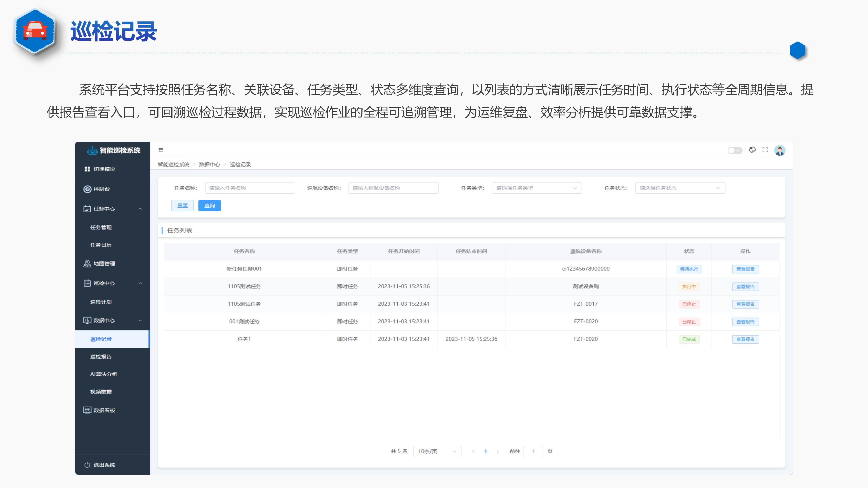Image resolution: width=868 pixels, height=488 pixels.
Task: Open 任务日历 in the sidebar
Action: 101,245
